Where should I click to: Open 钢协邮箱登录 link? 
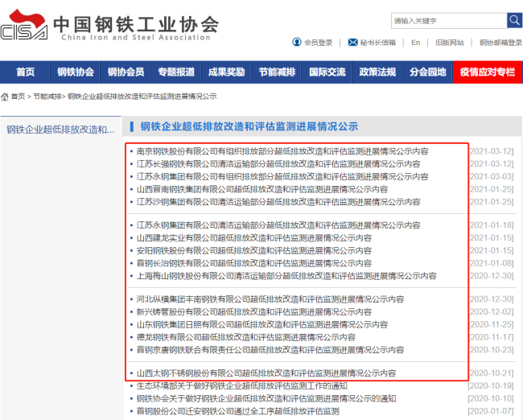(x=500, y=43)
